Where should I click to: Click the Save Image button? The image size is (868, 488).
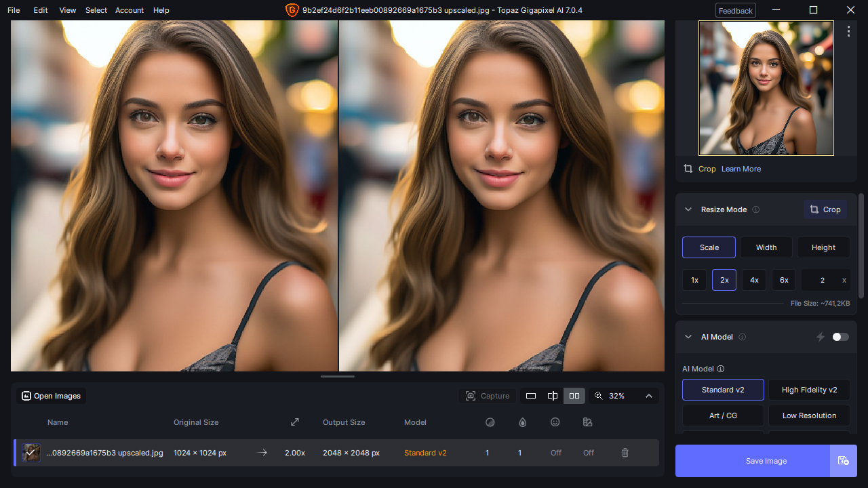tap(753, 461)
